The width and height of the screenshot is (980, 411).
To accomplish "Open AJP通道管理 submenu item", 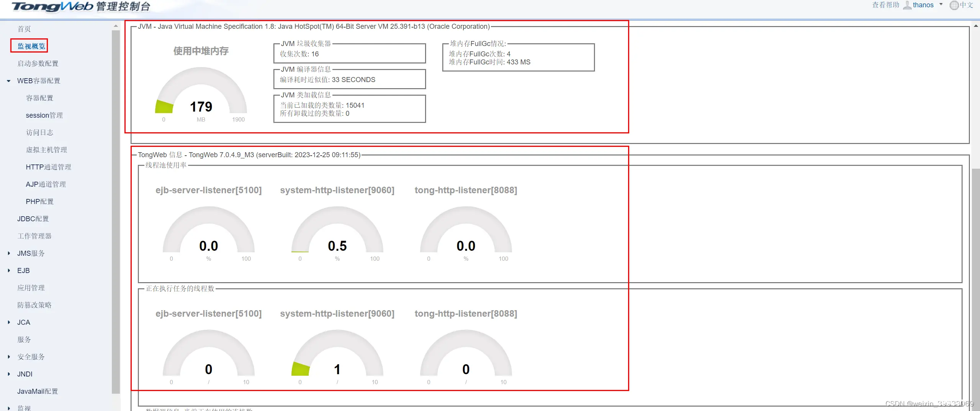I will pos(46,184).
